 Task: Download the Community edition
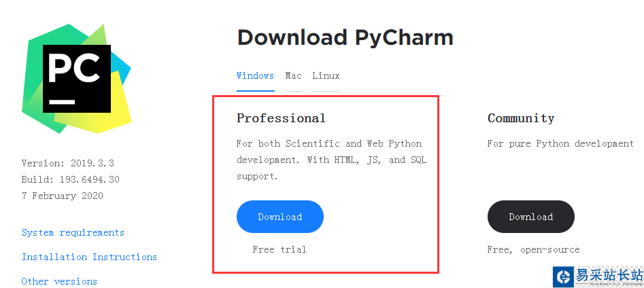(530, 217)
